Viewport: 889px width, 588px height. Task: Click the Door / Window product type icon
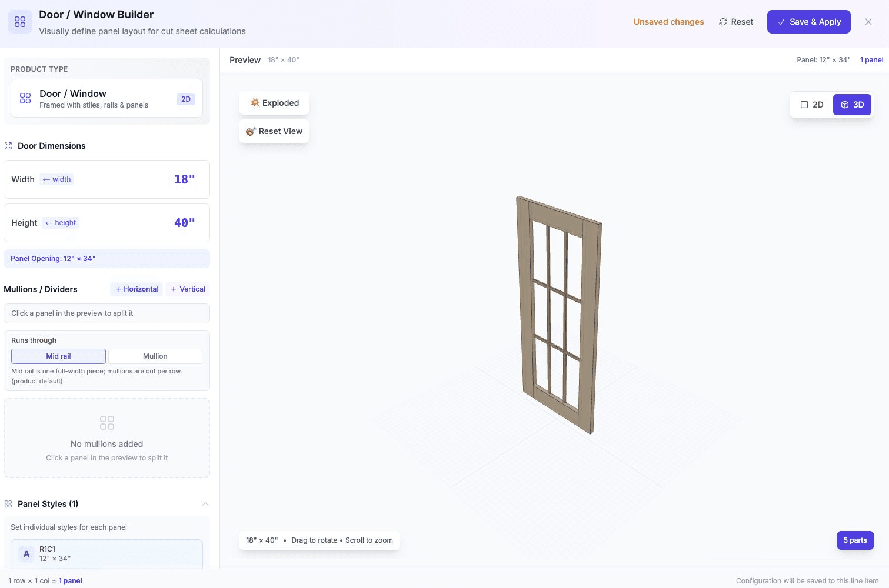click(25, 98)
